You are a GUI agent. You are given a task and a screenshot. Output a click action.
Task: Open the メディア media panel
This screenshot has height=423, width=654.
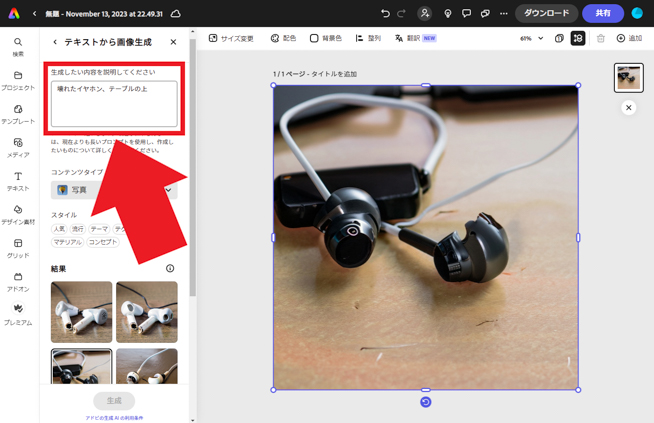click(18, 148)
